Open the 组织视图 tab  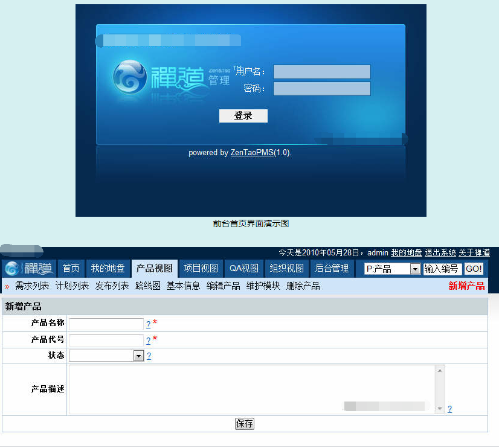286,269
